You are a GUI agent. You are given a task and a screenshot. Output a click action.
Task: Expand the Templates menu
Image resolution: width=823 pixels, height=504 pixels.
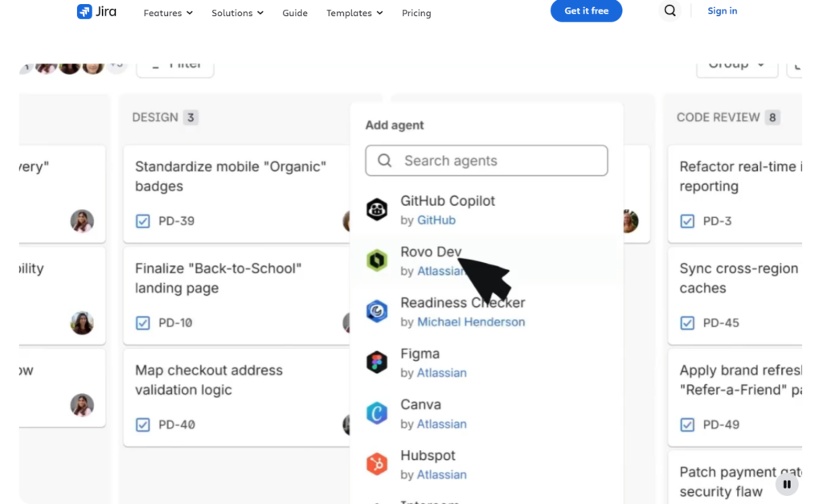point(354,13)
